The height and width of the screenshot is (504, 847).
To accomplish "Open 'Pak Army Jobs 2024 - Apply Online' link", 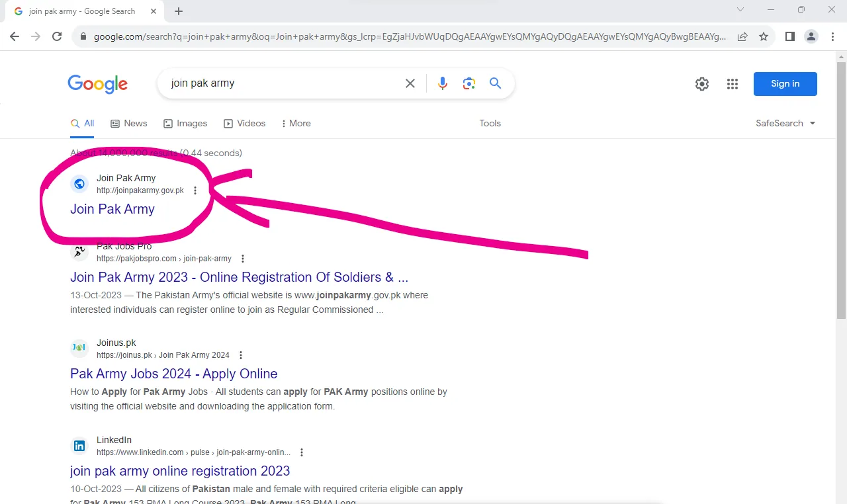I will 174,374.
